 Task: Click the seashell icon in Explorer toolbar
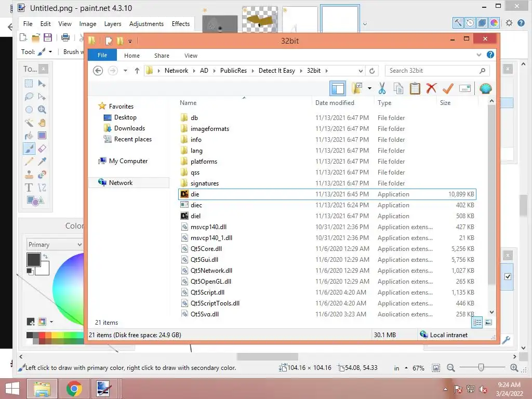click(x=486, y=88)
